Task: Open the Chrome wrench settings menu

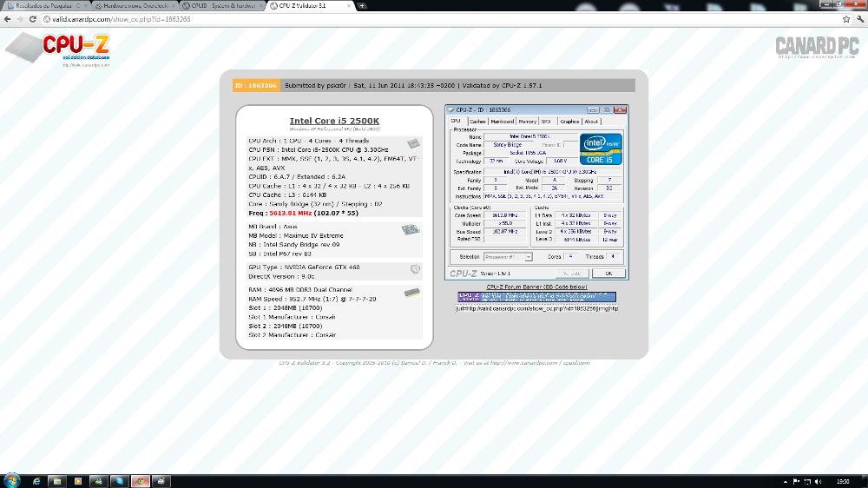Action: pyautogui.click(x=860, y=19)
